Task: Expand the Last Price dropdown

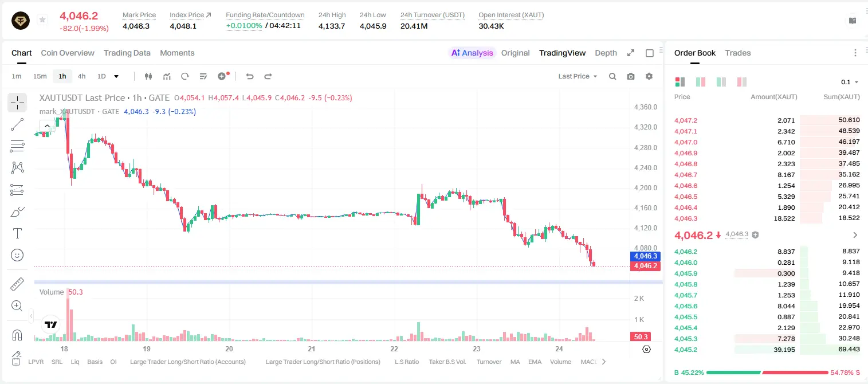Action: click(x=578, y=76)
